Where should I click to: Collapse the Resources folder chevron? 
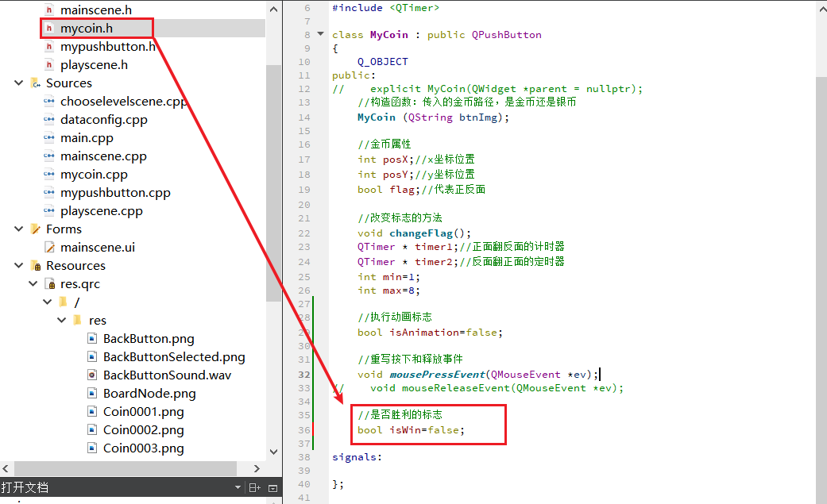point(19,265)
